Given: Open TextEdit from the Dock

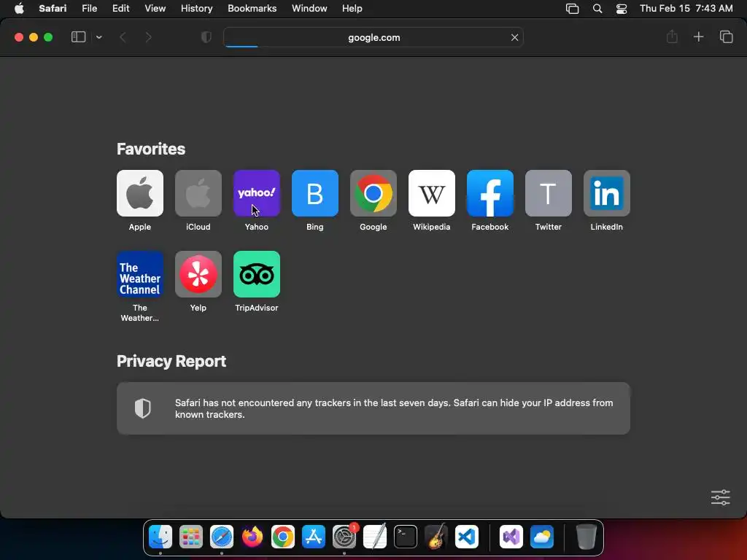Looking at the screenshot, I should click(x=375, y=537).
